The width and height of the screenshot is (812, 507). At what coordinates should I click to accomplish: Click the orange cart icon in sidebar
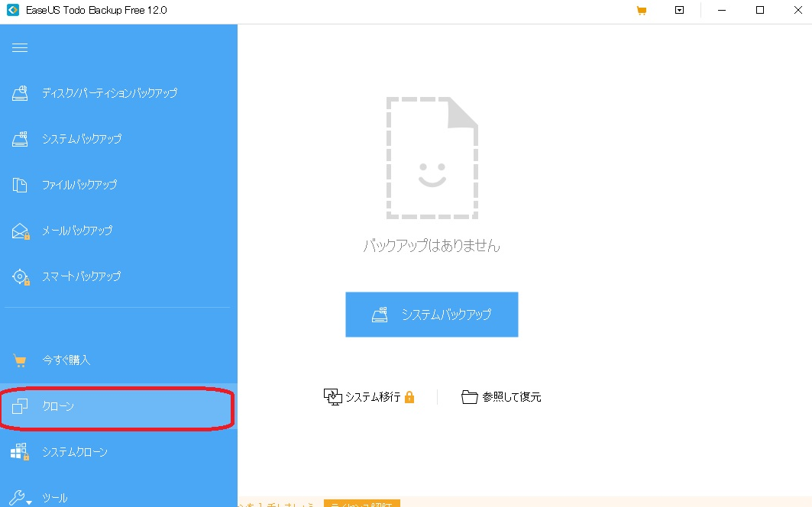click(x=20, y=360)
